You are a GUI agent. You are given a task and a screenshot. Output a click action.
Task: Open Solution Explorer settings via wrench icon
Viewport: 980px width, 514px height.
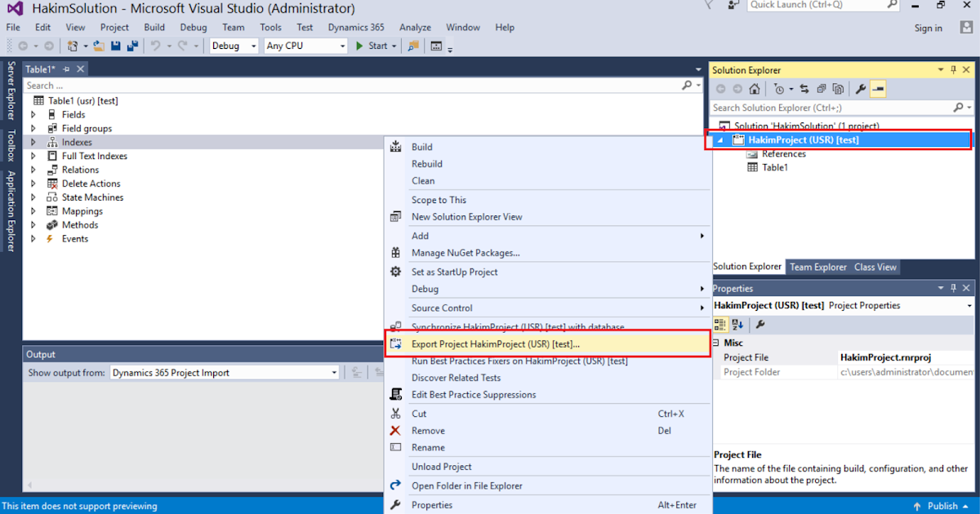pos(861,88)
